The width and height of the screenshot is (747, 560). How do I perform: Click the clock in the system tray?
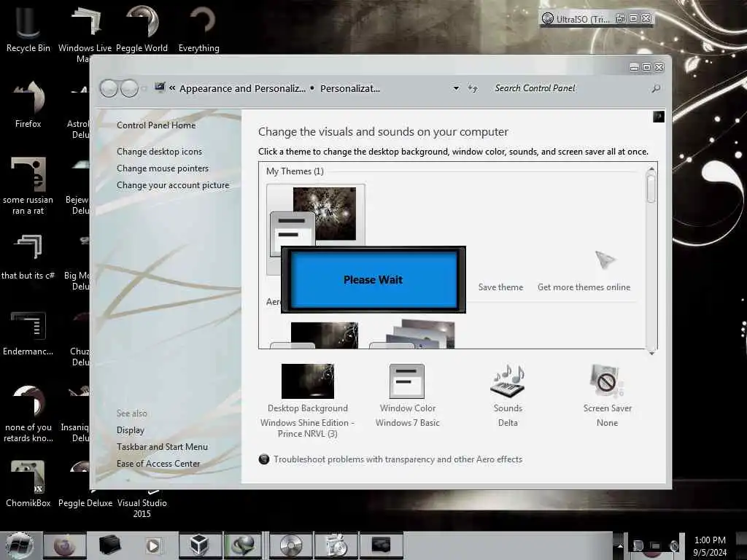(x=710, y=545)
